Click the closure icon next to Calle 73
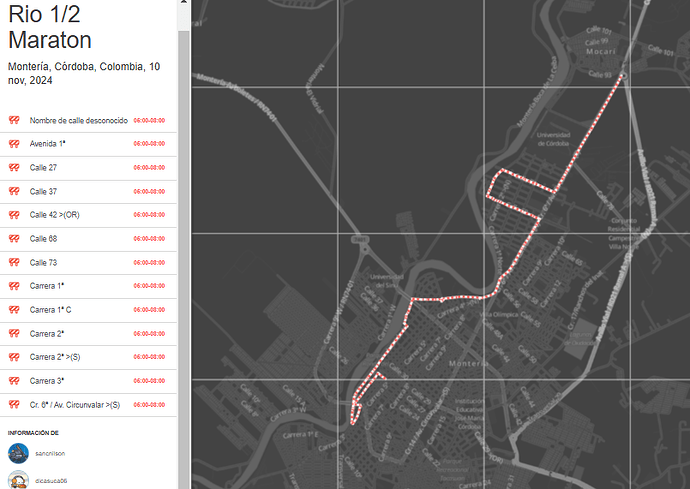Image resolution: width=690 pixels, height=489 pixels. (15, 263)
